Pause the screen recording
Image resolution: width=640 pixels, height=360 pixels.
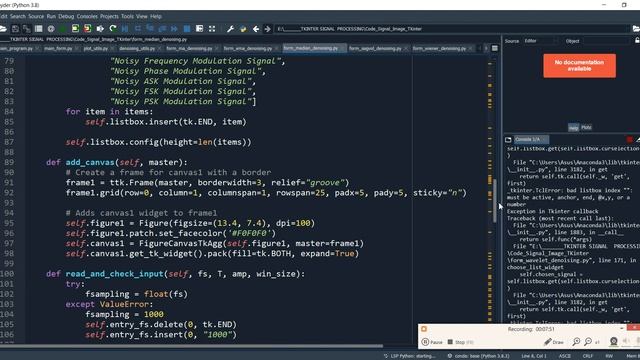[x=432, y=342]
